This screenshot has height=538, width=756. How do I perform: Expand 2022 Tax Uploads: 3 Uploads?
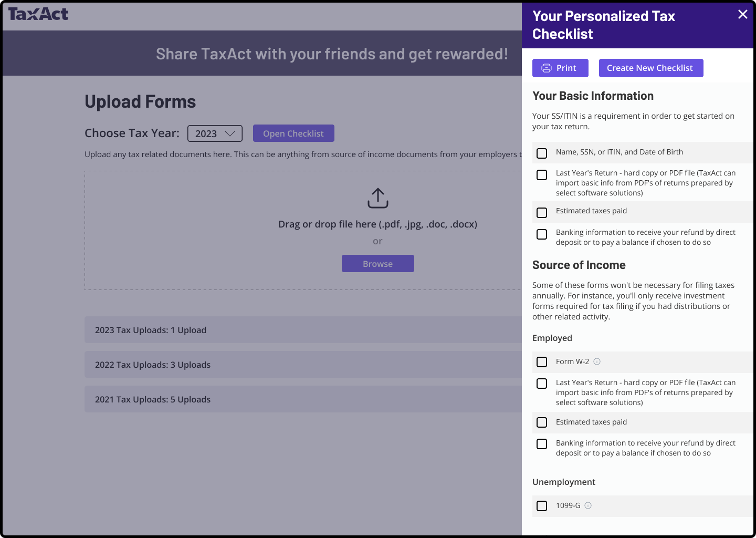point(303,365)
